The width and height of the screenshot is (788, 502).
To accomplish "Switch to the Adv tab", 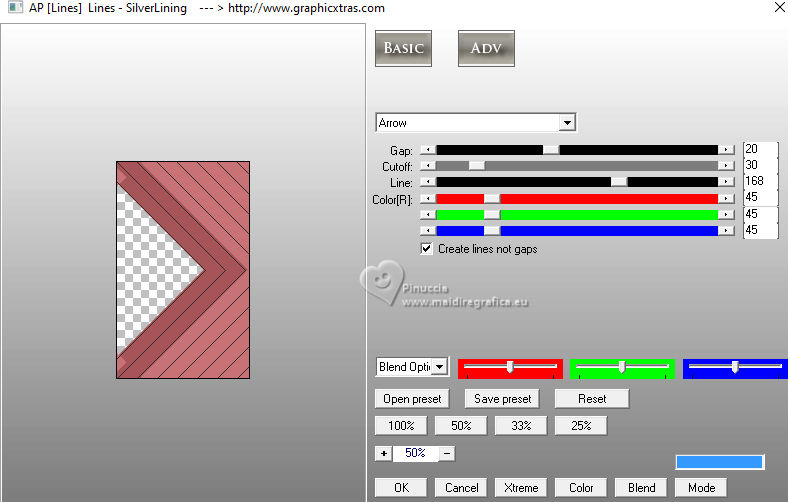I will click(x=486, y=48).
